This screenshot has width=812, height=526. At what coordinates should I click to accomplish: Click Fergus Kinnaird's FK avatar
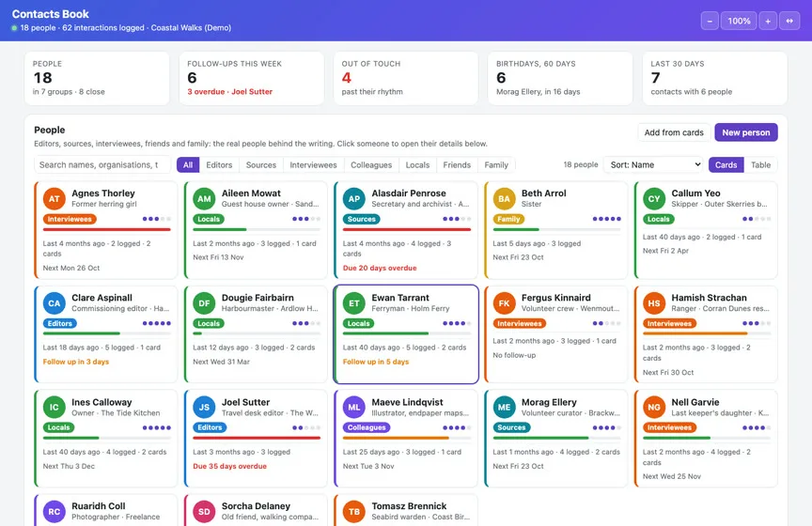coord(504,303)
